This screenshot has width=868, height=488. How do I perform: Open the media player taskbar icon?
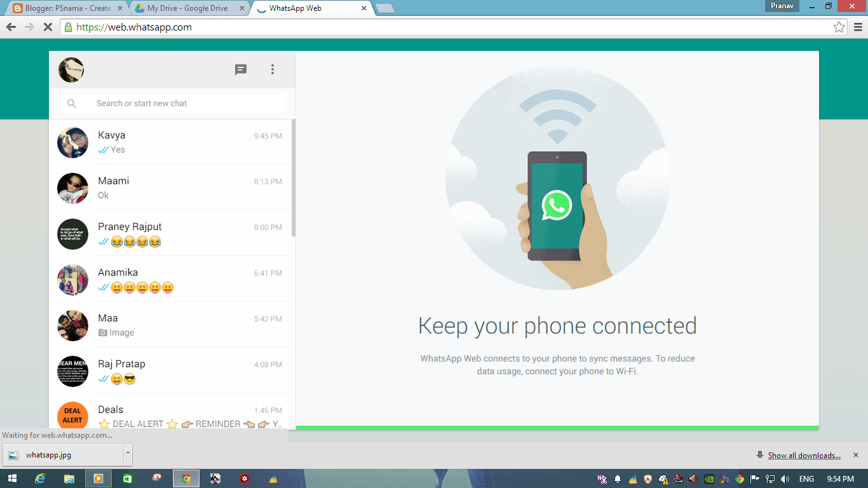[x=98, y=478]
